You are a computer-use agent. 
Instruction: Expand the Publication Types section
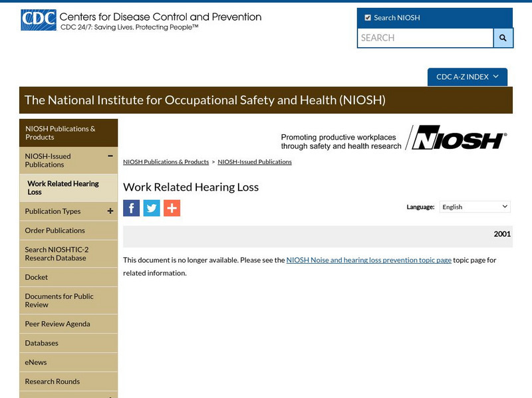click(110, 211)
